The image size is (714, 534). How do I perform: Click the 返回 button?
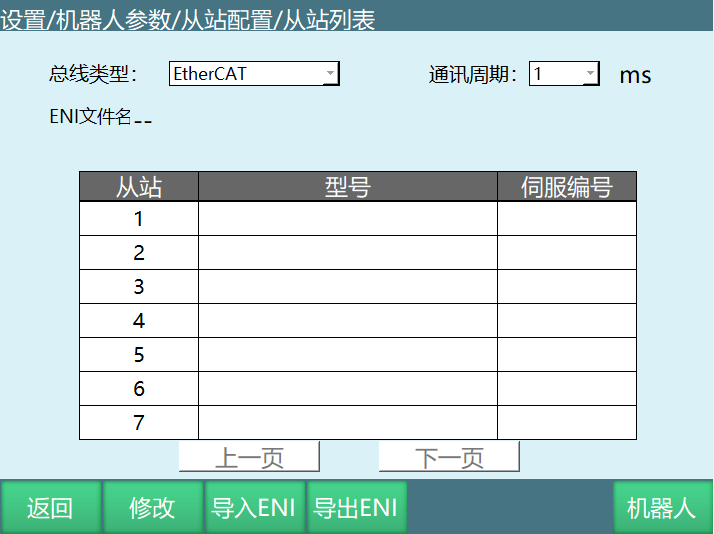[x=50, y=508]
